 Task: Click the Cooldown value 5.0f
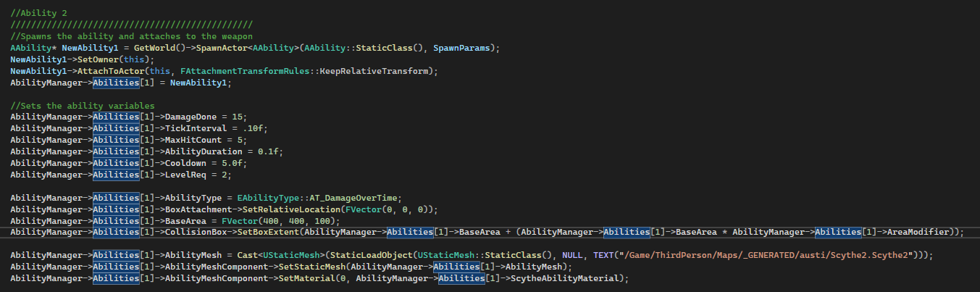239,164
